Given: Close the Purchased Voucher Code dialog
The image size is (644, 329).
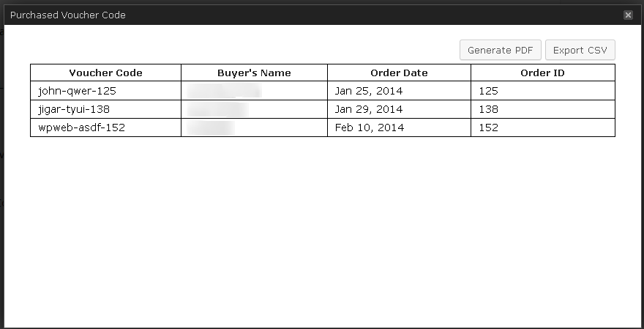Looking at the screenshot, I should (x=628, y=15).
